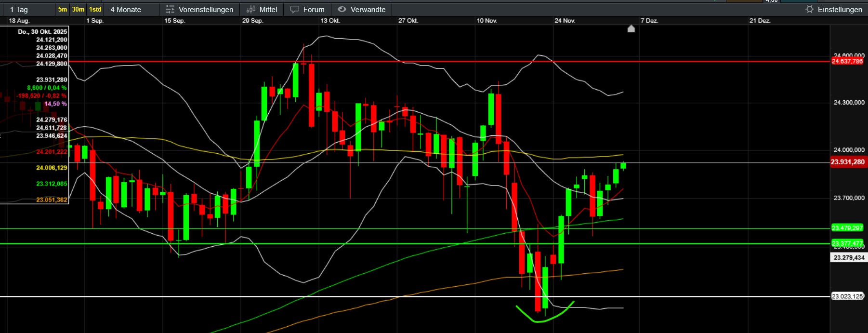Click the 1 Sep. date label
This screenshot has width=868, height=333.
(95, 21)
